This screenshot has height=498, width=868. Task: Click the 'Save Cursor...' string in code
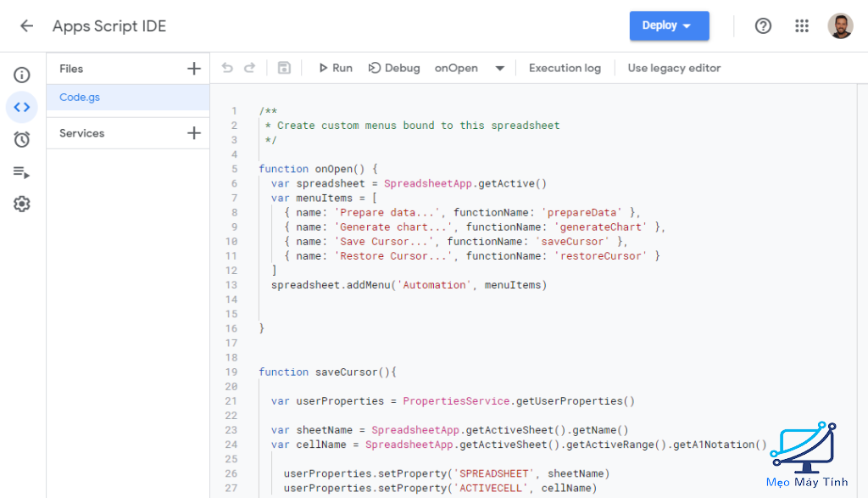384,241
